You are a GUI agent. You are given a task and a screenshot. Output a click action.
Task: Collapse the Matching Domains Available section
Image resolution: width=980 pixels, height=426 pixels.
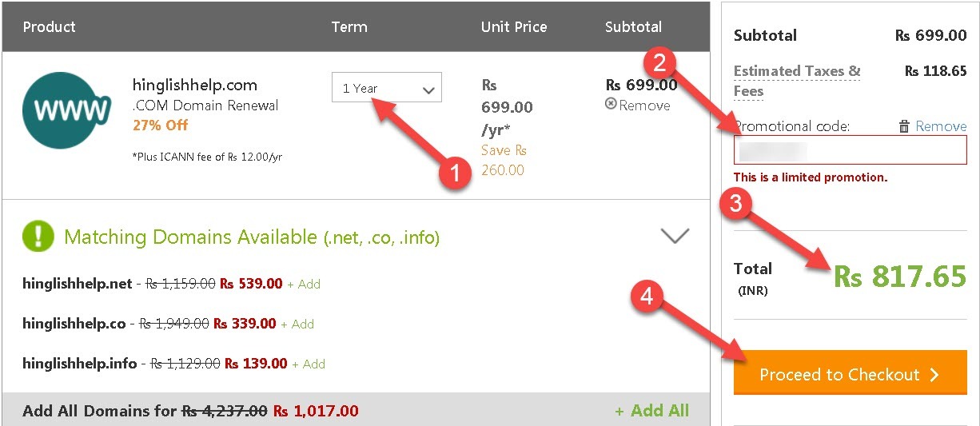[675, 236]
